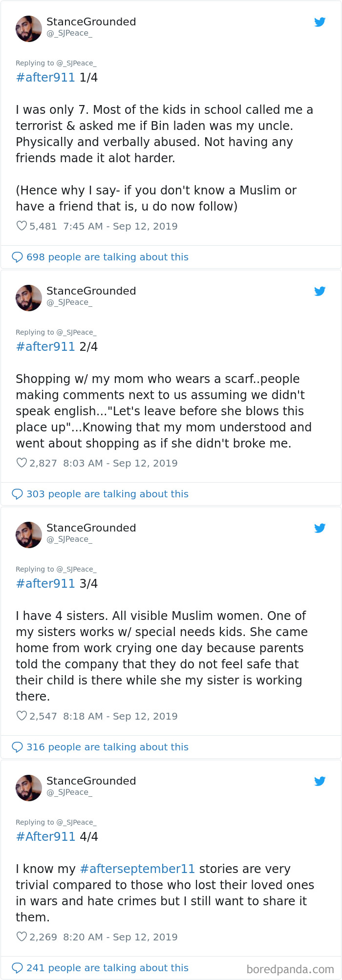
Task: Click the Twitter bird icon on the 1/4 tweet
Action: (x=320, y=22)
